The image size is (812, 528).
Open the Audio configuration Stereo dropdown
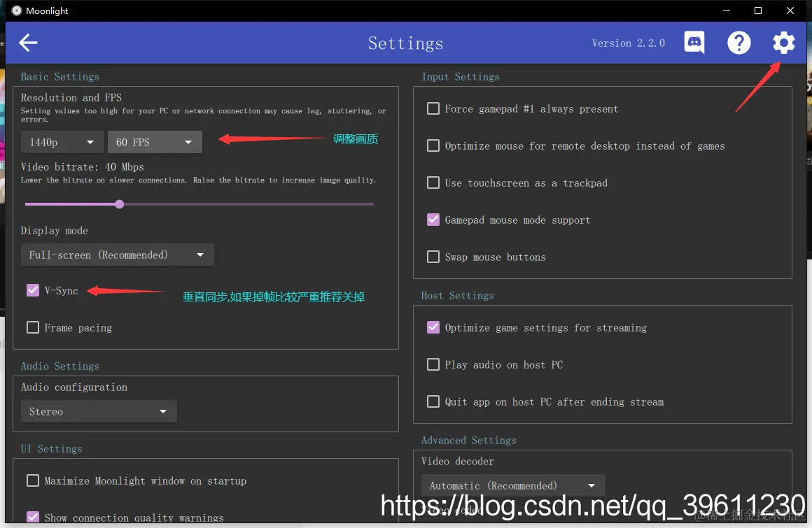coord(98,411)
